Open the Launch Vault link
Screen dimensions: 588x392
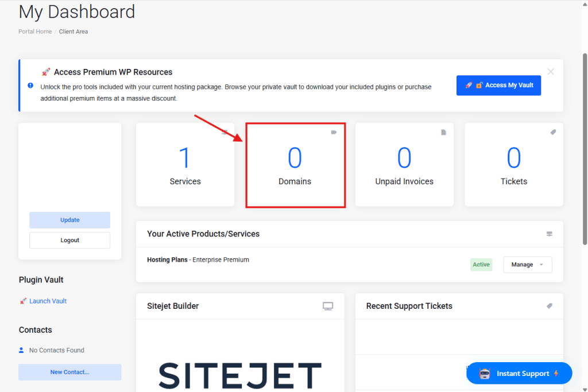point(48,301)
